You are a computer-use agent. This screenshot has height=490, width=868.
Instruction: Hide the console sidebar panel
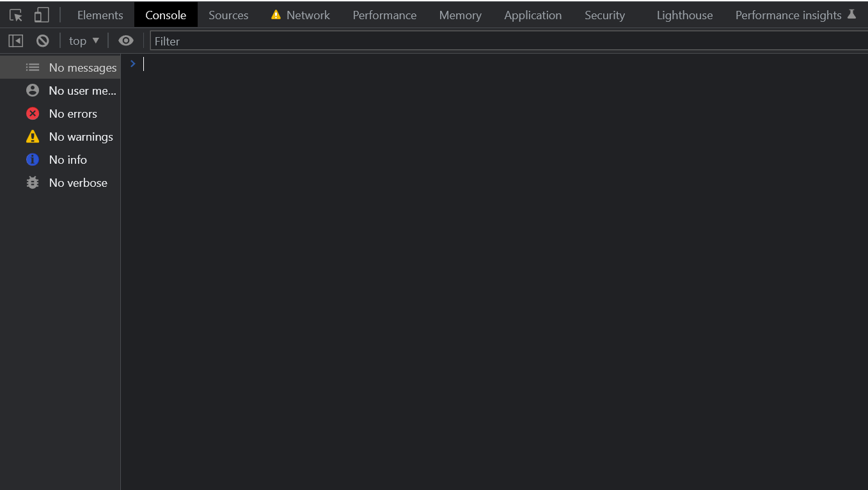point(16,41)
